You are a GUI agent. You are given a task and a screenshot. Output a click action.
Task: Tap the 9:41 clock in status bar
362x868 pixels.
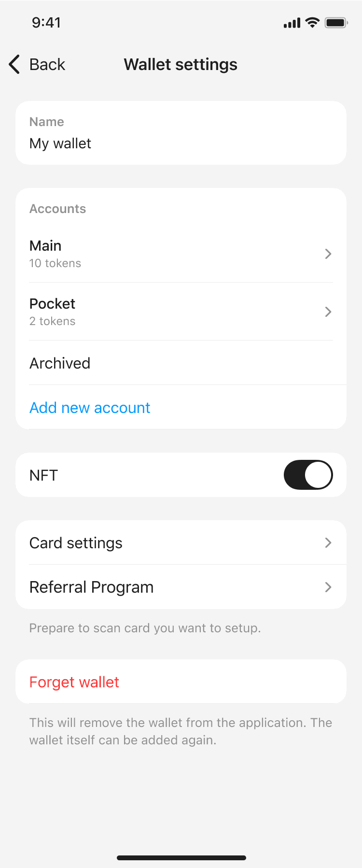(46, 23)
